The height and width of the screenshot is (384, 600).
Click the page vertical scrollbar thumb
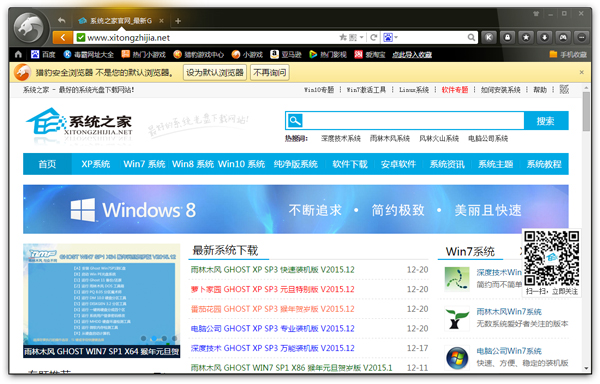coord(586,111)
